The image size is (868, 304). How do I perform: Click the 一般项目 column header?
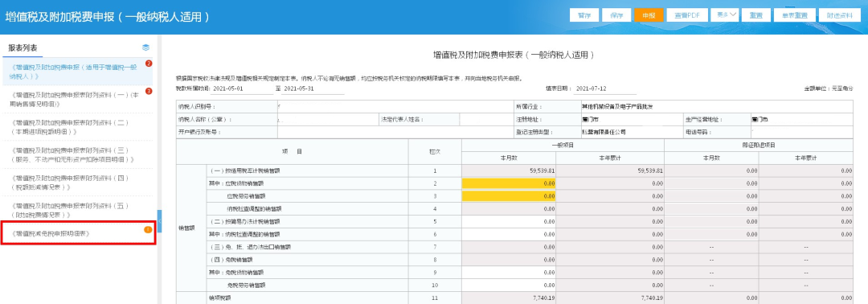point(563,145)
